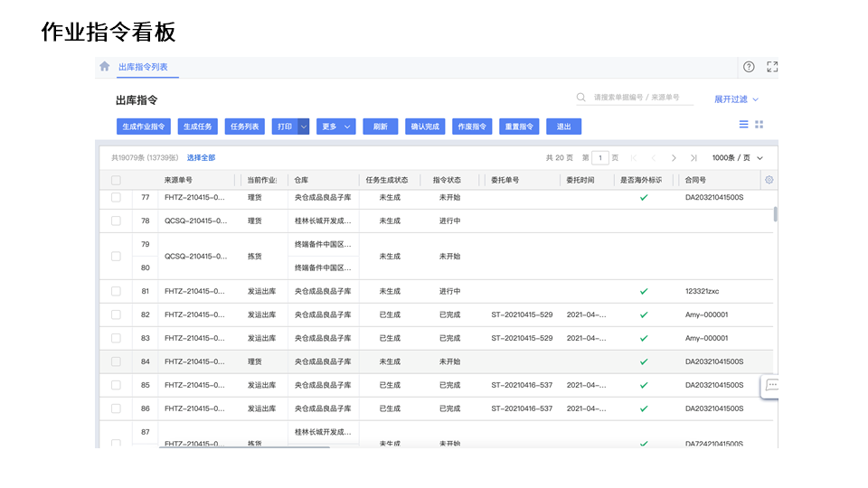Select the 出库指令列表 tab
This screenshot has height=488, width=868.
(x=143, y=67)
